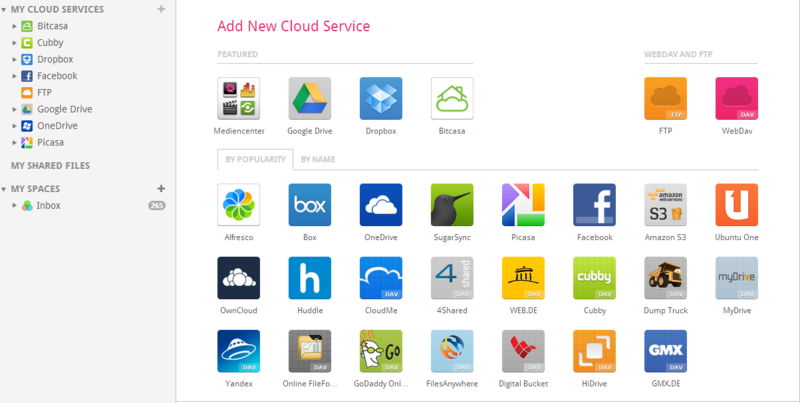Open Picasa in the sidebar list
800x403 pixels.
42,142
